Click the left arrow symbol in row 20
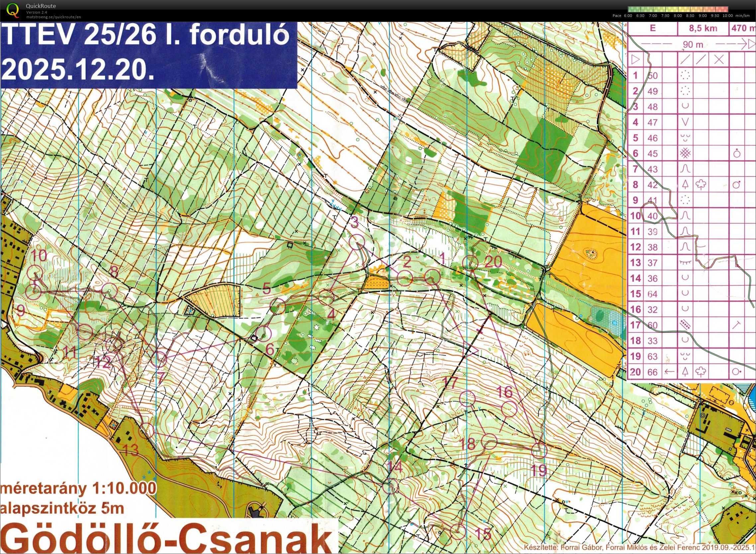The width and height of the screenshot is (756, 554). tap(670, 372)
